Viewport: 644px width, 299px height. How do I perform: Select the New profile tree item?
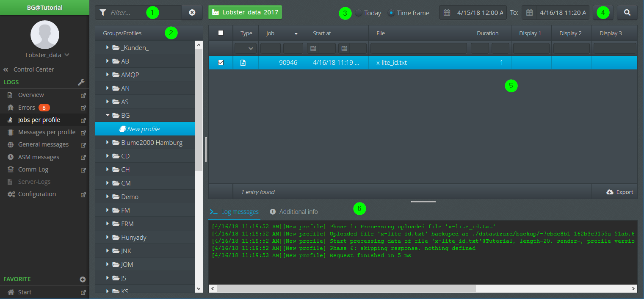click(x=145, y=129)
